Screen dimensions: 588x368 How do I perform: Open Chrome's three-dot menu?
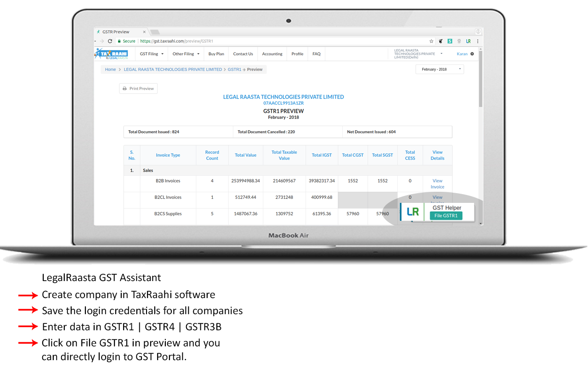point(477,41)
